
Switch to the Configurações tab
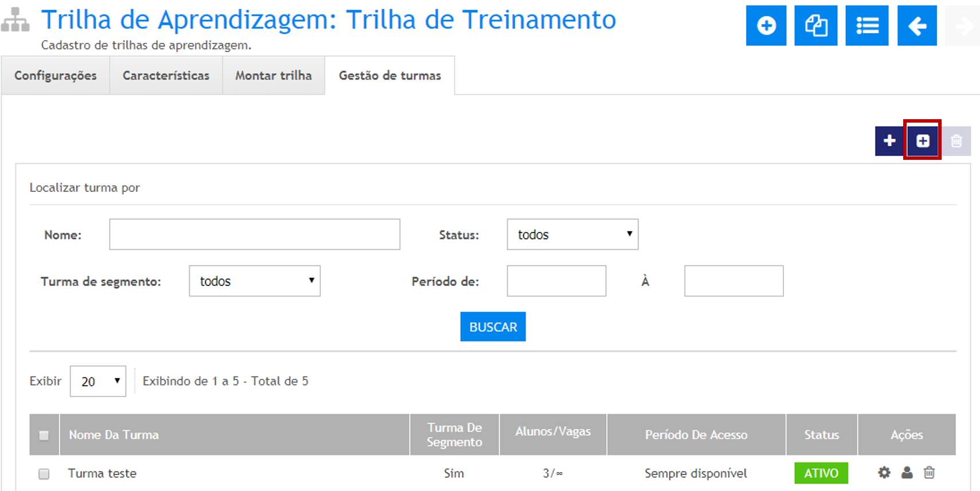point(56,76)
